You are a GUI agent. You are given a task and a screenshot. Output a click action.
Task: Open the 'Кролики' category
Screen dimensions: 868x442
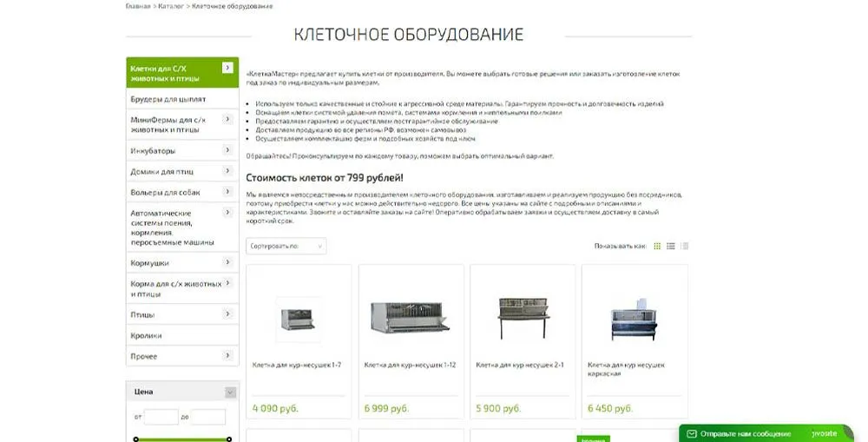point(146,335)
